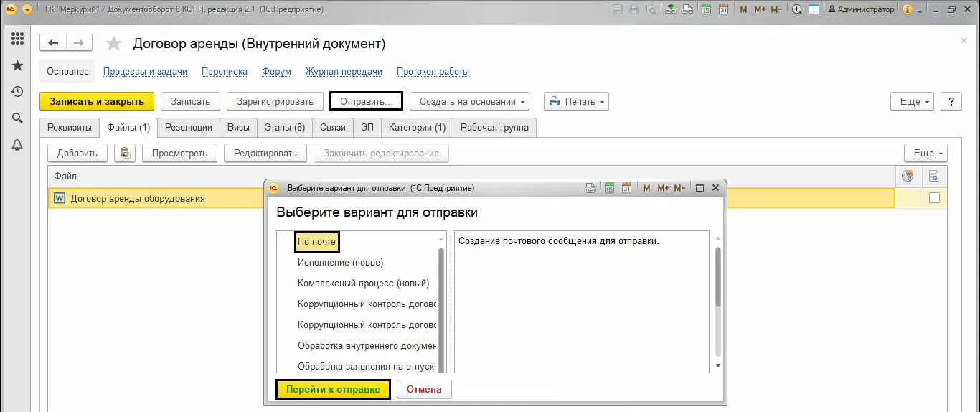Image resolution: width=980 pixels, height=412 pixels.
Task: Select По почте option in list
Action: tap(316, 242)
